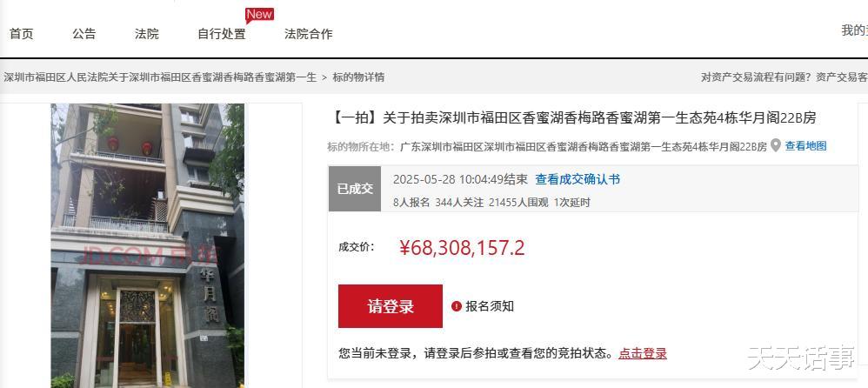Click the New badge above 自行处置
The width and height of the screenshot is (868, 388).
coord(260,15)
